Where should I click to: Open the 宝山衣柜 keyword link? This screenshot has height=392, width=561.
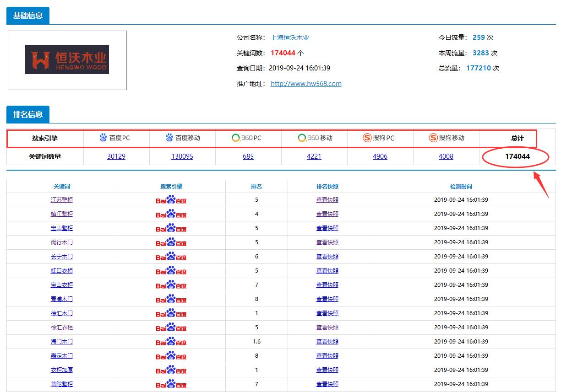pos(62,285)
